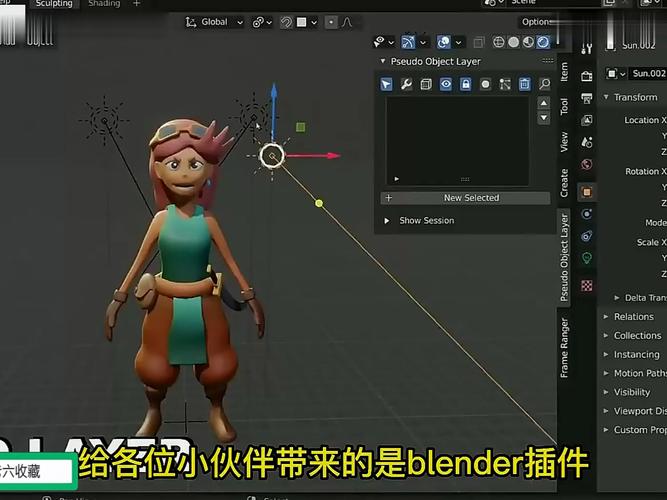Move layer down with the down arrow button

544,117
